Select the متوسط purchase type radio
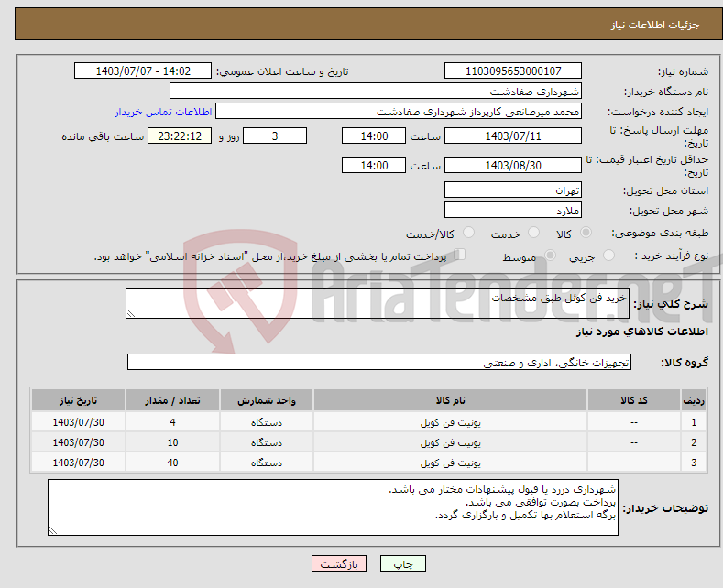 (x=550, y=255)
